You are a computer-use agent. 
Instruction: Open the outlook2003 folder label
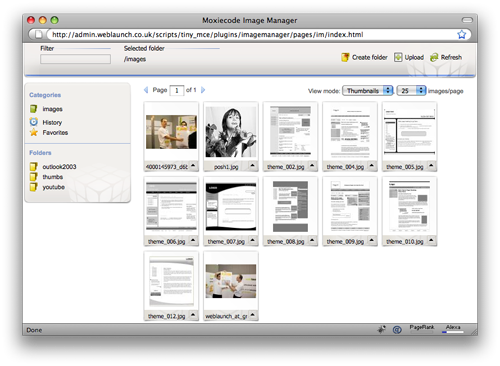59,167
